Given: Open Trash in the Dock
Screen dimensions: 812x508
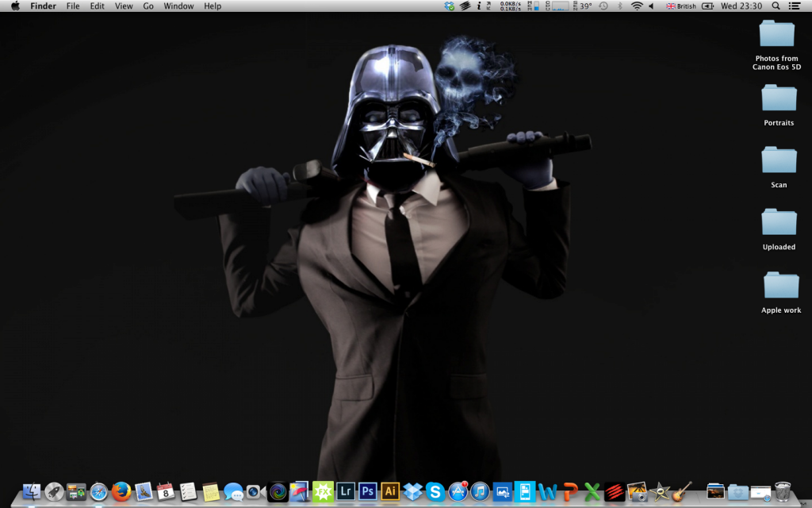Looking at the screenshot, I should tap(783, 491).
